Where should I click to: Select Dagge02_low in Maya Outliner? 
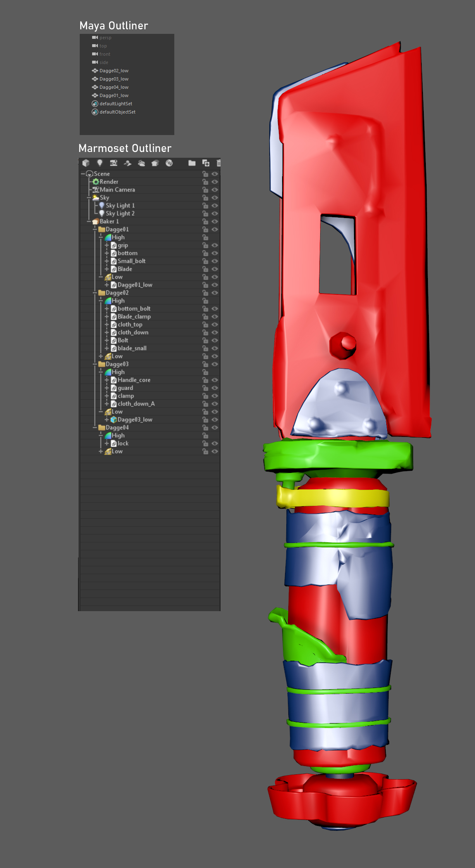(114, 71)
